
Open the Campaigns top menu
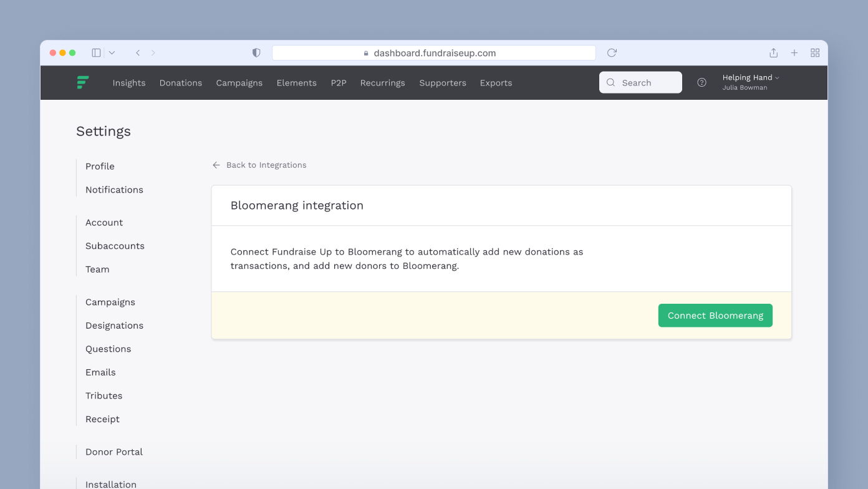[x=239, y=83]
